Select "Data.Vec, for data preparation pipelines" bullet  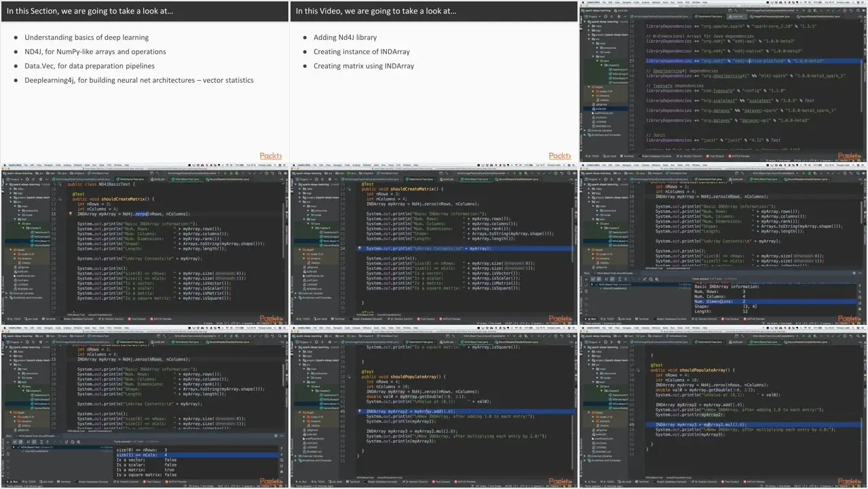click(x=90, y=66)
